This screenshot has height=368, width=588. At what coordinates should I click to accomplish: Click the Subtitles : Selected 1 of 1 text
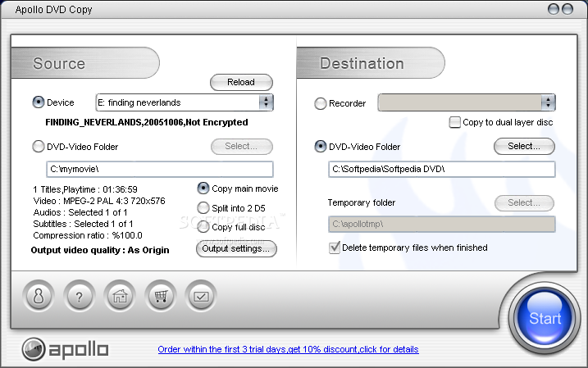(83, 224)
